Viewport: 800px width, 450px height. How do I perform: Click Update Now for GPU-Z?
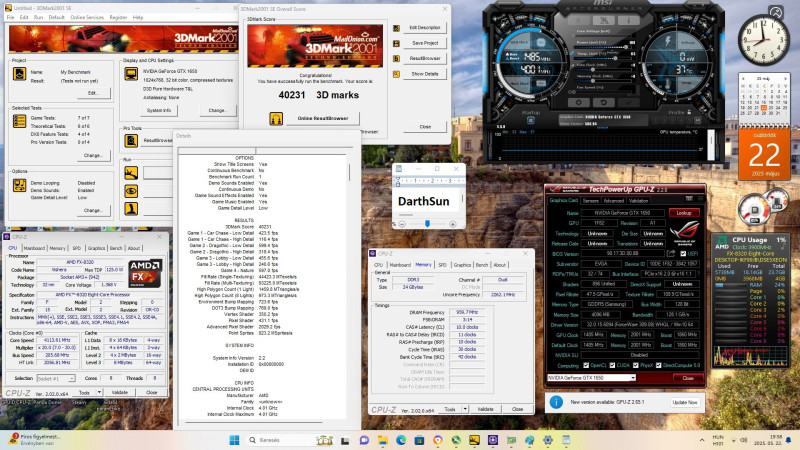[685, 403]
